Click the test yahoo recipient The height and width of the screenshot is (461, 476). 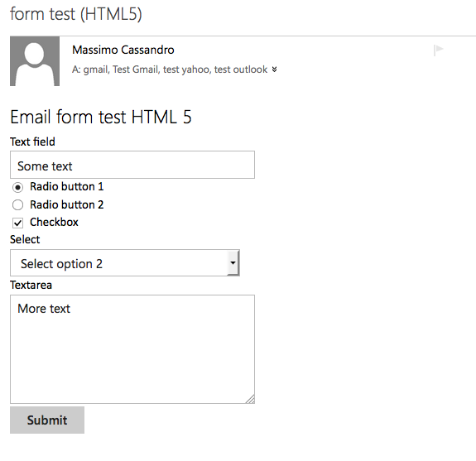[x=186, y=70]
